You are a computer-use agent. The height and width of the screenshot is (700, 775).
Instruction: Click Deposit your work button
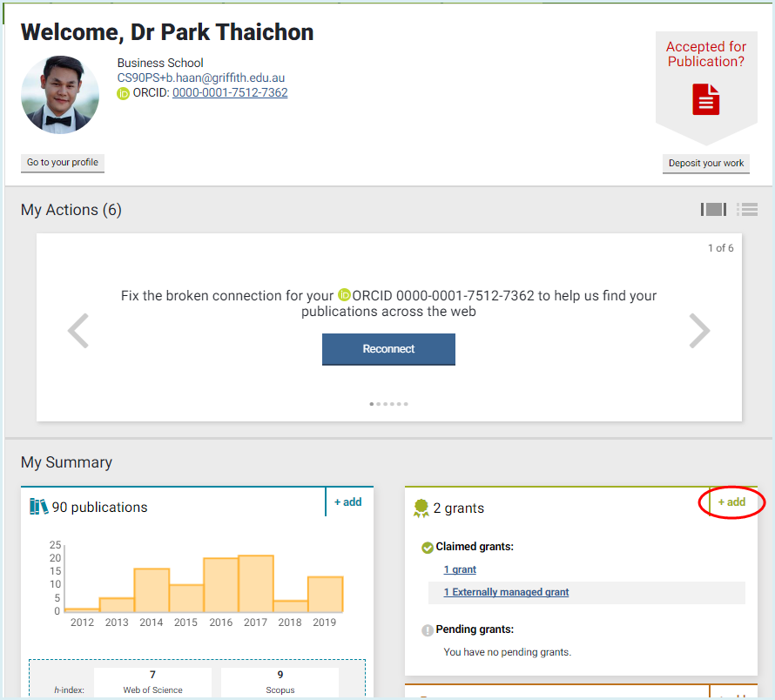(x=705, y=164)
